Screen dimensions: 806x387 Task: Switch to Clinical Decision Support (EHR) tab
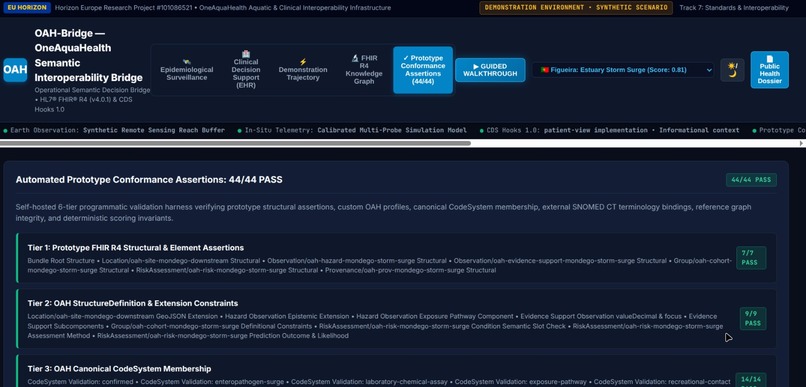(x=246, y=70)
